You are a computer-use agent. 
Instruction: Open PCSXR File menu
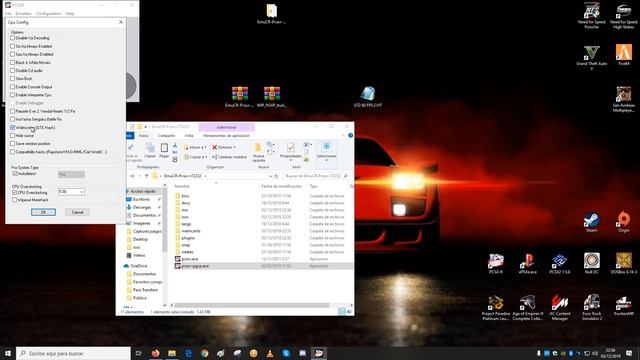[x=8, y=13]
